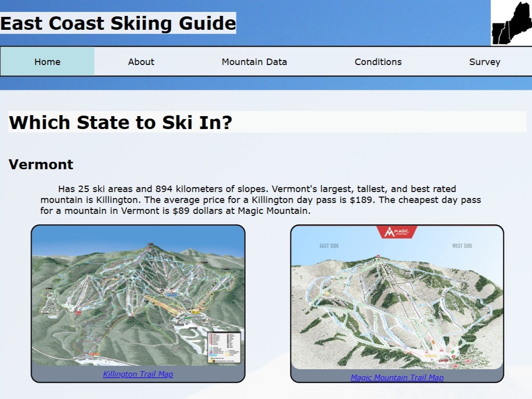532x399 pixels.
Task: Click the New England states map logo
Action: click(x=511, y=23)
